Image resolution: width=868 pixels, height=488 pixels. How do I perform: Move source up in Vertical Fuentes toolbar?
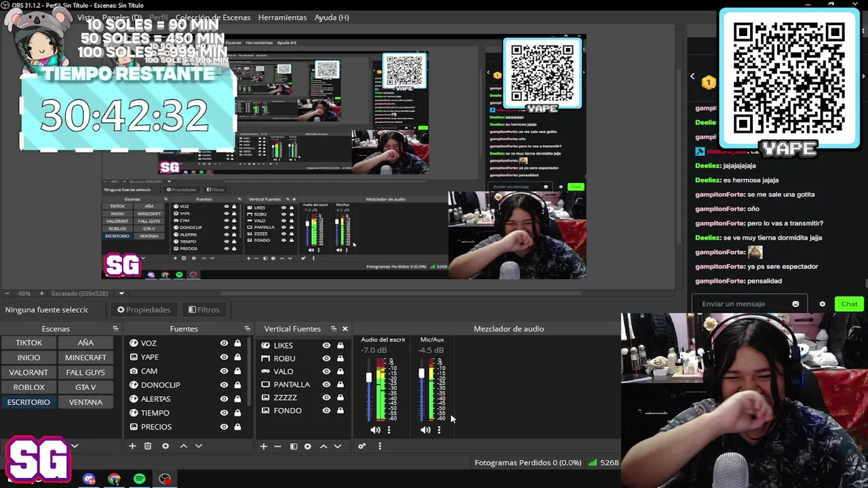pyautogui.click(x=323, y=446)
